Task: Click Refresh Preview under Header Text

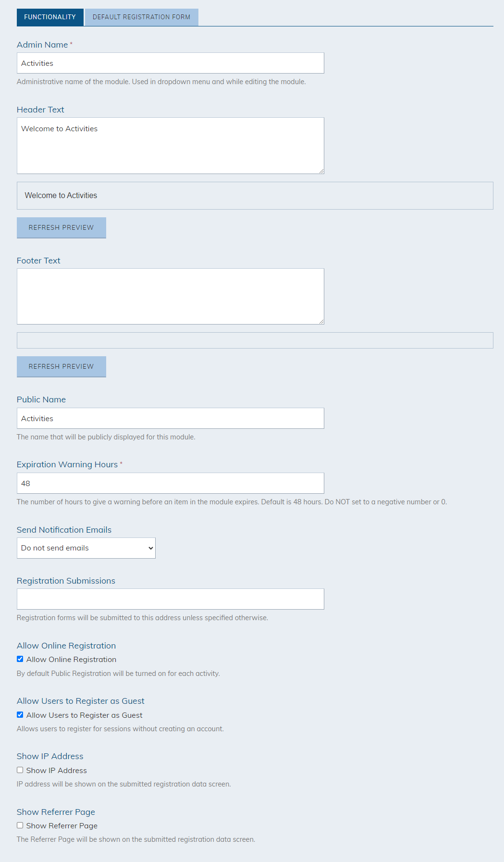Action: click(x=61, y=227)
